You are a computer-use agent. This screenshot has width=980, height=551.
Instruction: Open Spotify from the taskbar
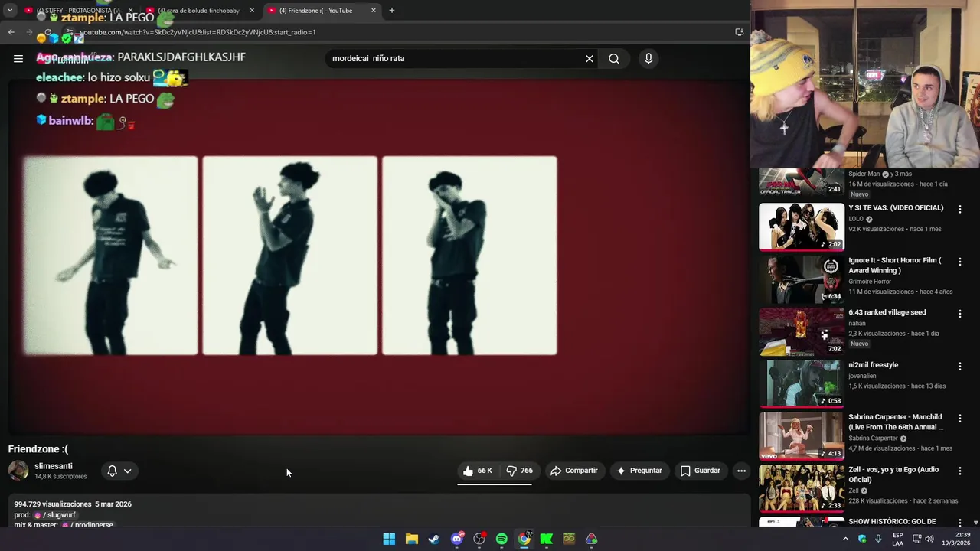[x=501, y=539]
